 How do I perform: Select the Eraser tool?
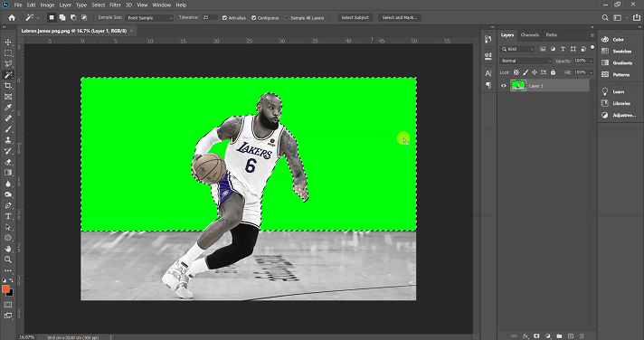[8, 162]
